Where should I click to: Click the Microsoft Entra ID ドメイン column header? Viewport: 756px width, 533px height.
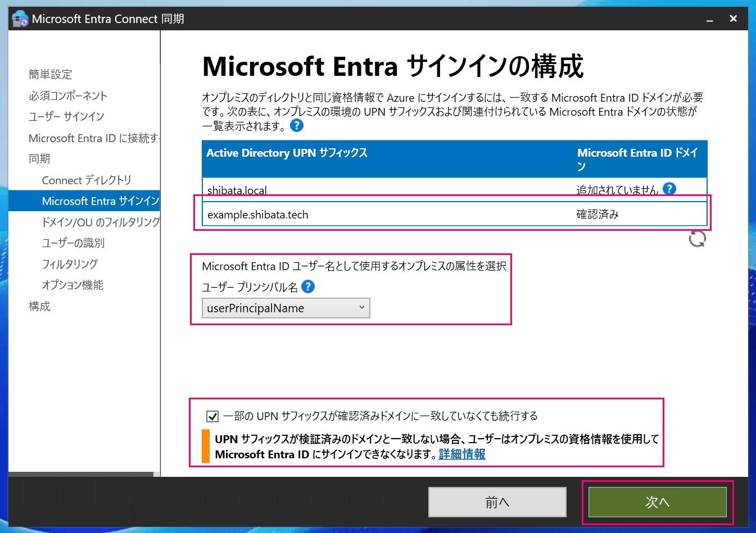638,159
